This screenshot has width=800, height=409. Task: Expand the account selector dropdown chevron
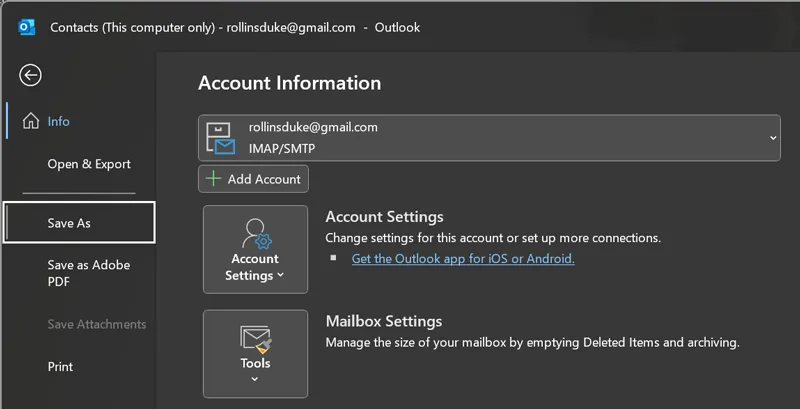click(773, 138)
